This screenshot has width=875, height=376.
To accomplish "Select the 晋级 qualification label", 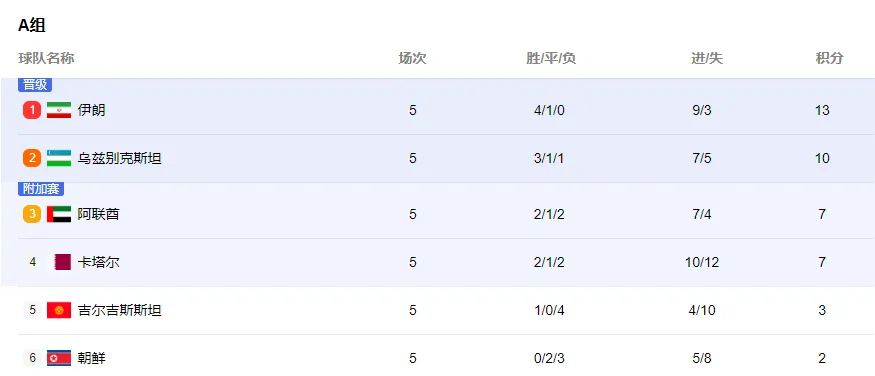I will point(35,85).
